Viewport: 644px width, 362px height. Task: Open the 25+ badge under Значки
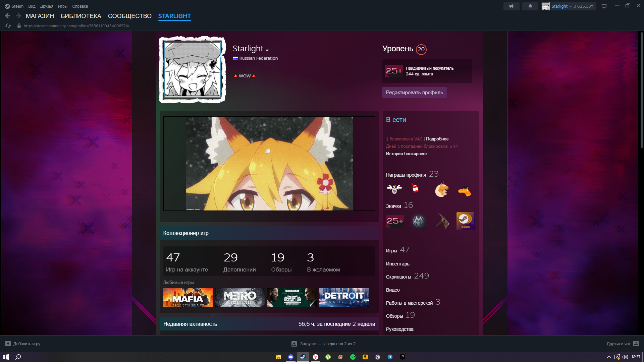tap(395, 221)
